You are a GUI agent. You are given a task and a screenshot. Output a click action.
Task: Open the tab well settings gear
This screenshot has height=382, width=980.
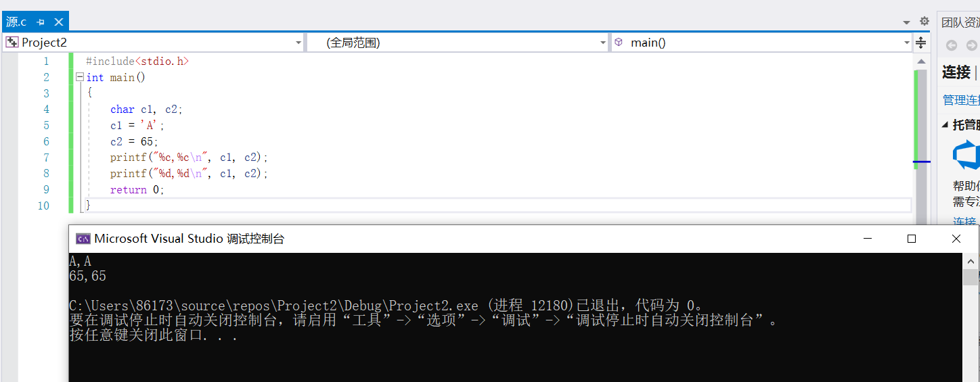(x=925, y=22)
